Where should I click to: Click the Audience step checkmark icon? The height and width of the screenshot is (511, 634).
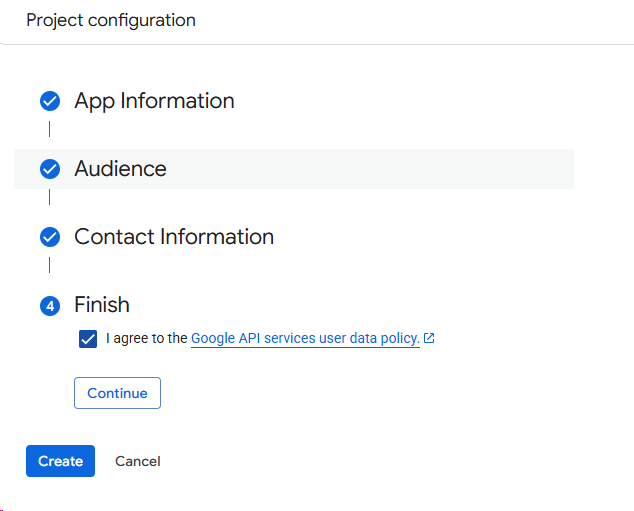[x=50, y=169]
